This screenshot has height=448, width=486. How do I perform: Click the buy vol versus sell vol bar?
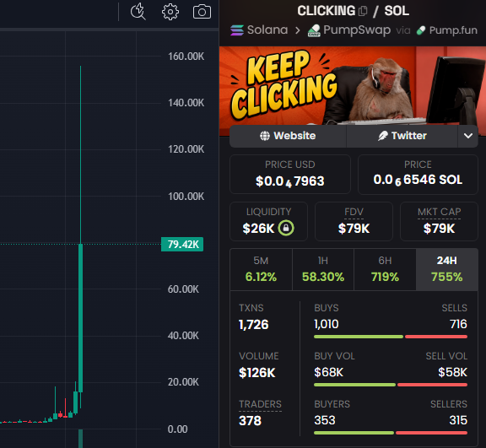tap(391, 385)
